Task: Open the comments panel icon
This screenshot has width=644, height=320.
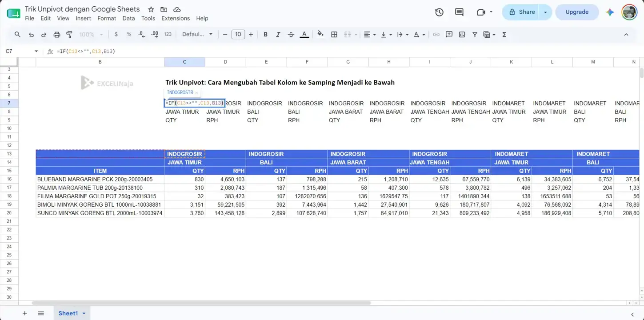Action: (459, 12)
